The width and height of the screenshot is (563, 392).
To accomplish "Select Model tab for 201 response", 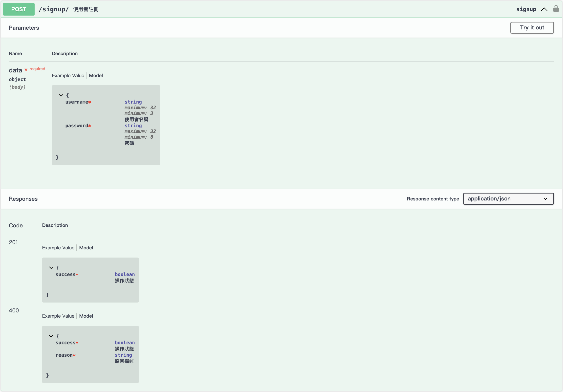I will click(x=86, y=248).
